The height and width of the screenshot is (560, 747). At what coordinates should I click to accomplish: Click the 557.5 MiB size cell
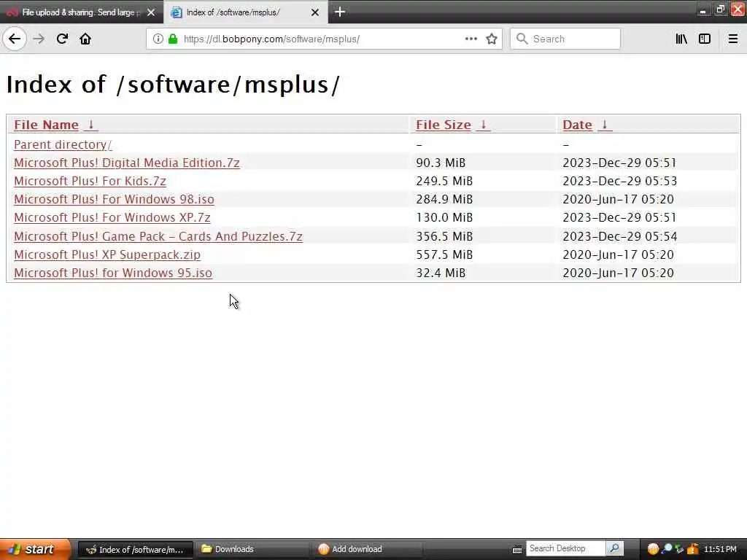[444, 254]
